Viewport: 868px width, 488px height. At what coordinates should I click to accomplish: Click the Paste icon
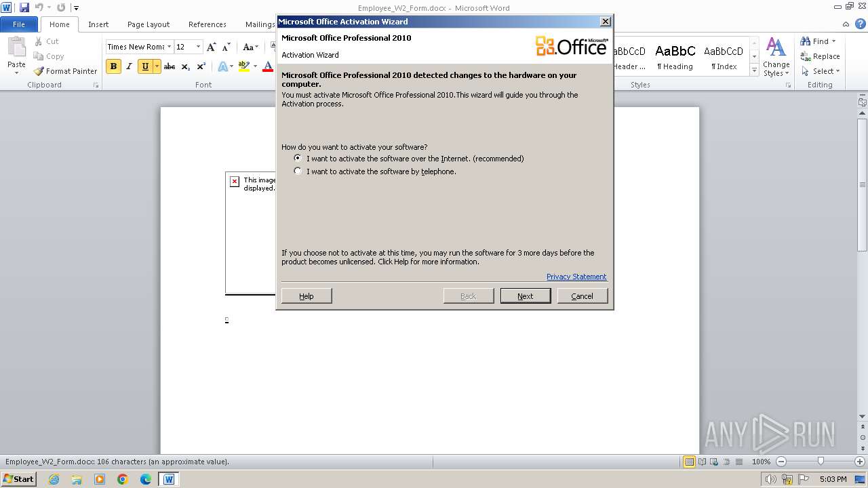(x=16, y=47)
